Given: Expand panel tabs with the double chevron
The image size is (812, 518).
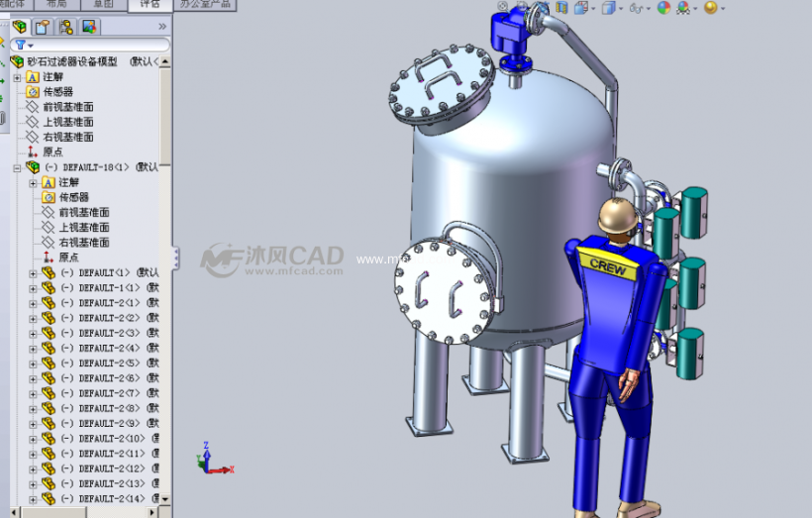Looking at the screenshot, I should [162, 27].
